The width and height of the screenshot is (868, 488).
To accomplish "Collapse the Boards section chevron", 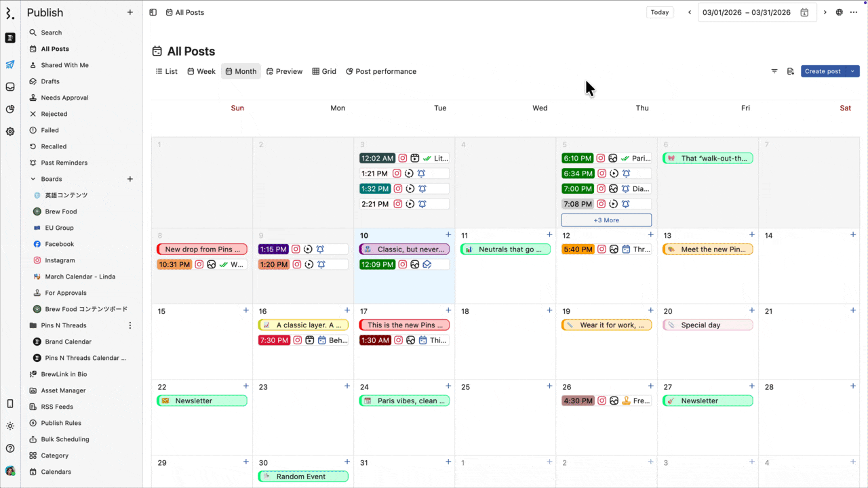I will [x=33, y=179].
